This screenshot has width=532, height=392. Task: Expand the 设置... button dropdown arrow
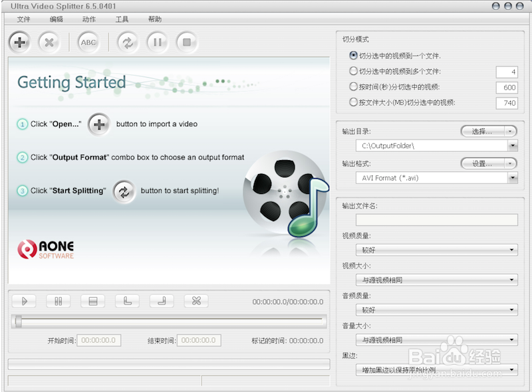(510, 164)
